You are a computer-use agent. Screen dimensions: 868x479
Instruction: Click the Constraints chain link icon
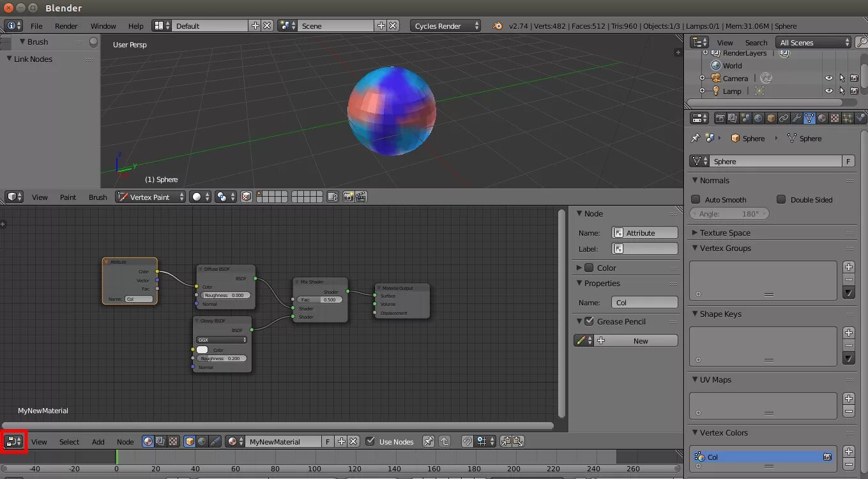[x=784, y=118]
